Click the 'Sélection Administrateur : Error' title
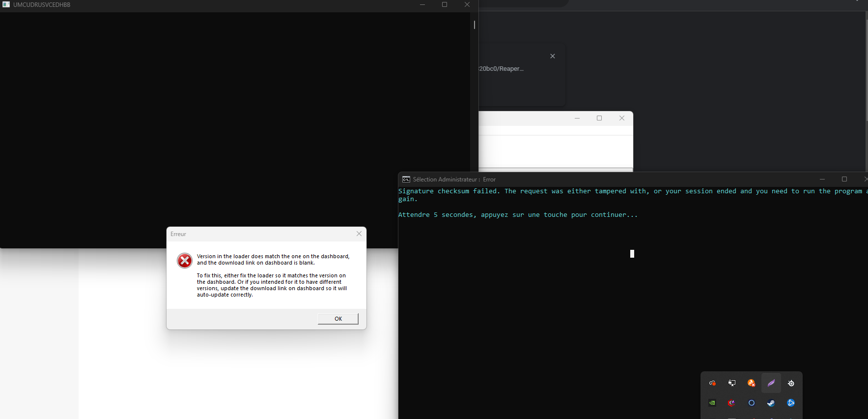This screenshot has width=868, height=419. [454, 180]
